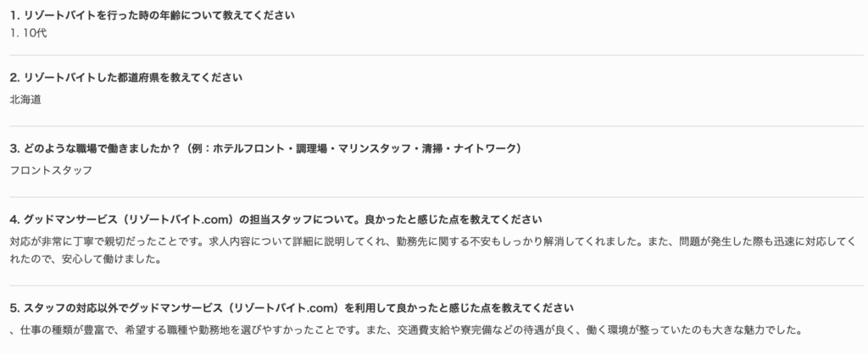Click the divider line above question 5
The width and height of the screenshot is (868, 354).
point(437,285)
